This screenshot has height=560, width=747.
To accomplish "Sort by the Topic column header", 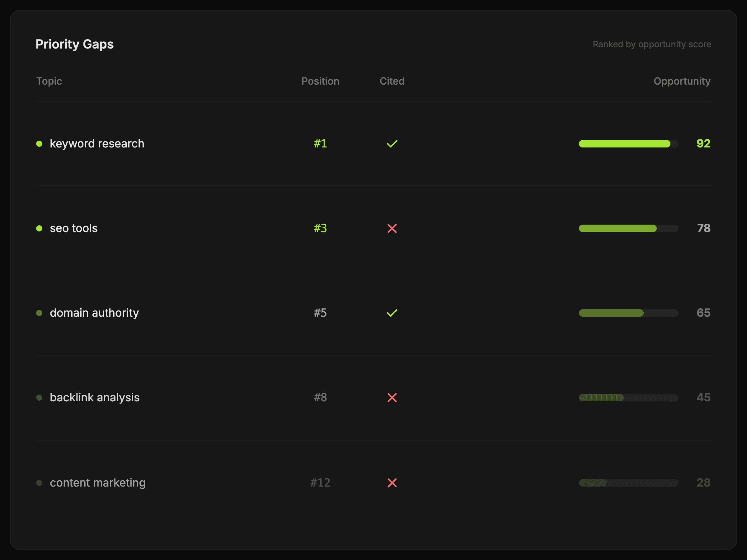I will tap(49, 81).
